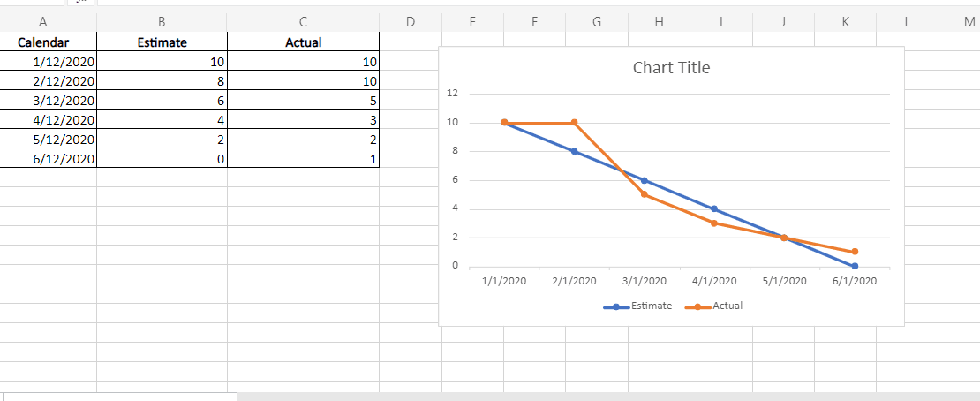This screenshot has width=980, height=401.
Task: Select Estimate value 0 in 6/12/2020 row
Action: pos(162,158)
